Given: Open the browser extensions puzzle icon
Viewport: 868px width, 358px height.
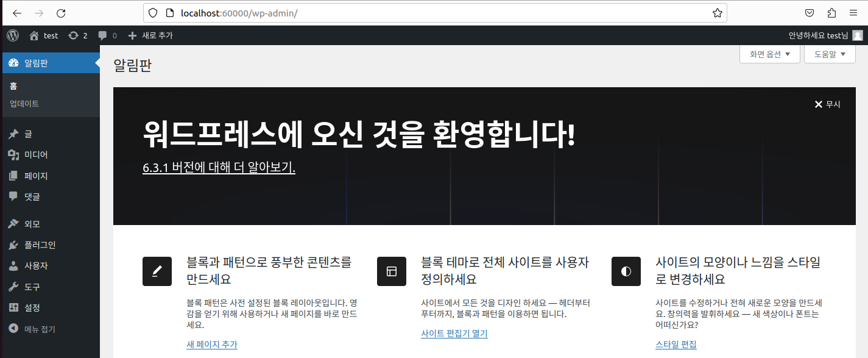Looking at the screenshot, I should [831, 13].
